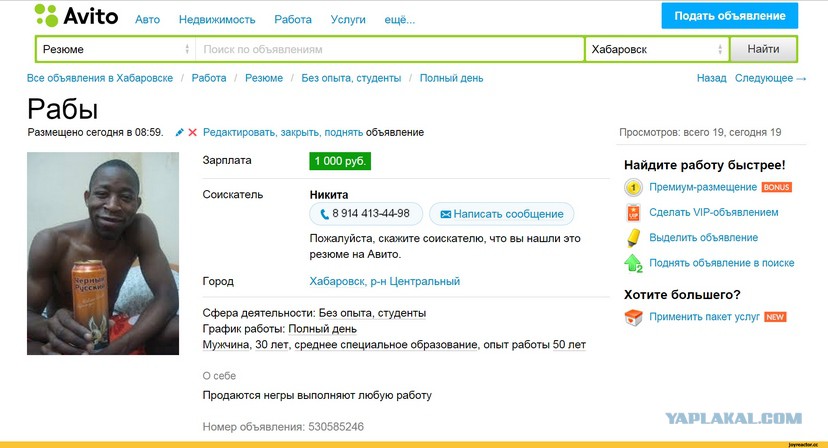Open the Без опыта, студенты breadcrumb

pyautogui.click(x=351, y=78)
